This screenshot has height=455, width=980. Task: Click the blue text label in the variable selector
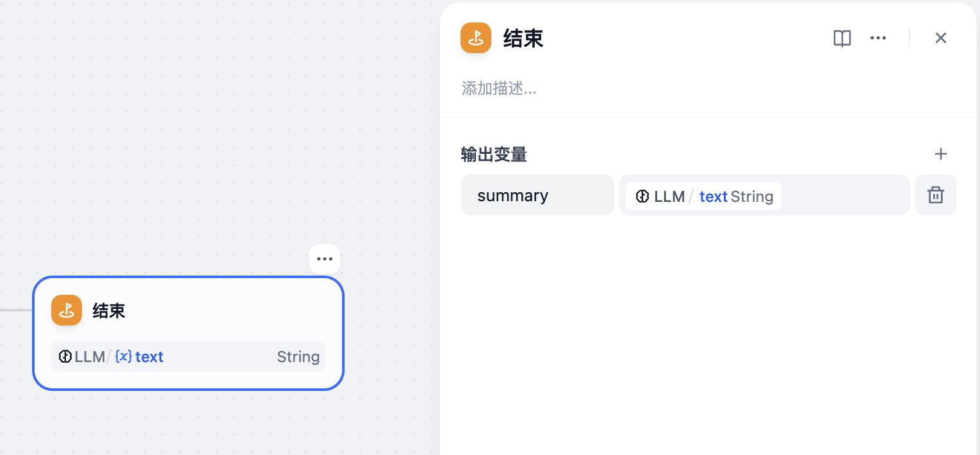[x=713, y=196]
